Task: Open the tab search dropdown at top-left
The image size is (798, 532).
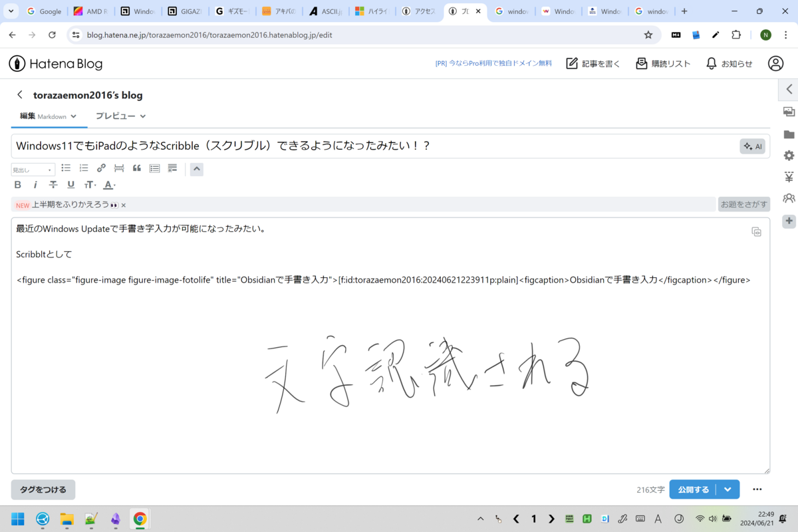Action: (x=11, y=11)
